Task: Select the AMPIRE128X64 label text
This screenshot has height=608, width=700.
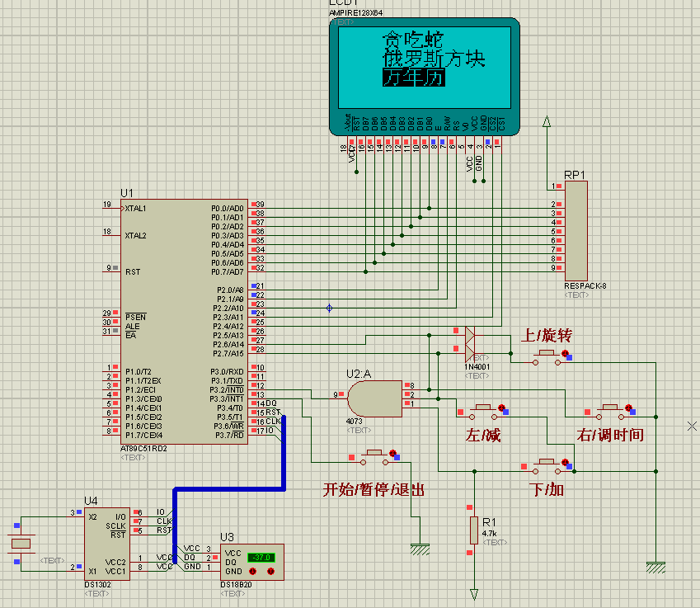Action: (x=356, y=13)
